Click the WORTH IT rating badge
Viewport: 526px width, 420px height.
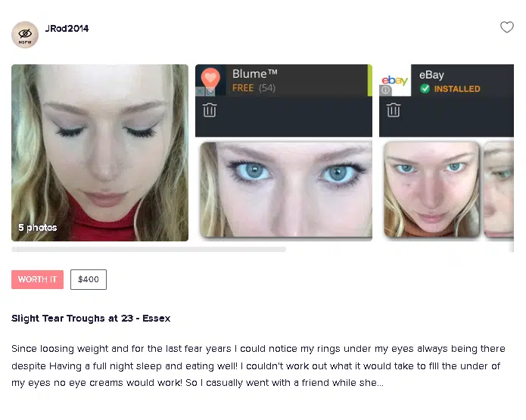37,279
